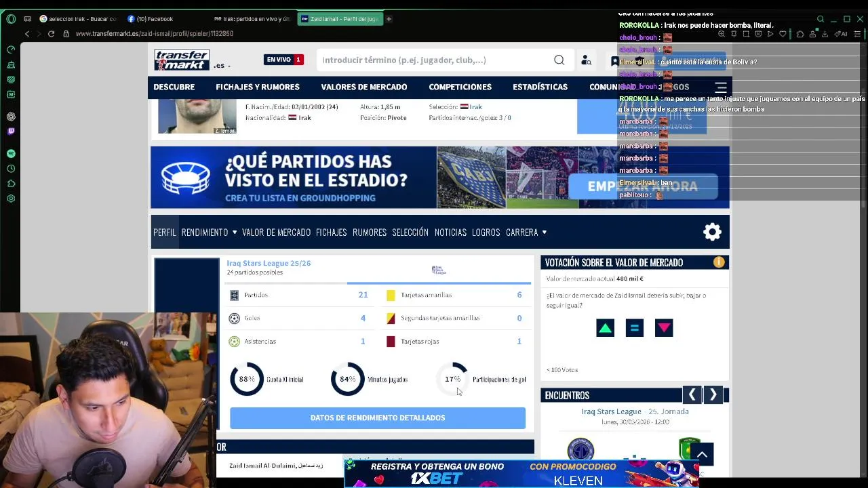Click the browser address bar URL
This screenshot has width=868, height=488.
point(154,34)
